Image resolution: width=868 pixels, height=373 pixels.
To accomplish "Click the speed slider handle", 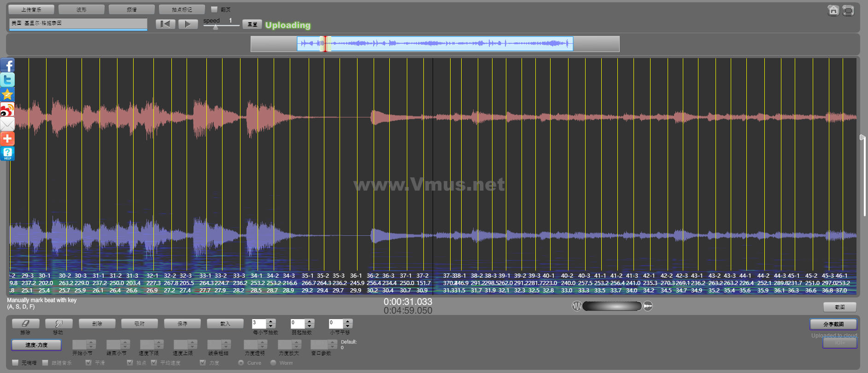I will tap(216, 27).
